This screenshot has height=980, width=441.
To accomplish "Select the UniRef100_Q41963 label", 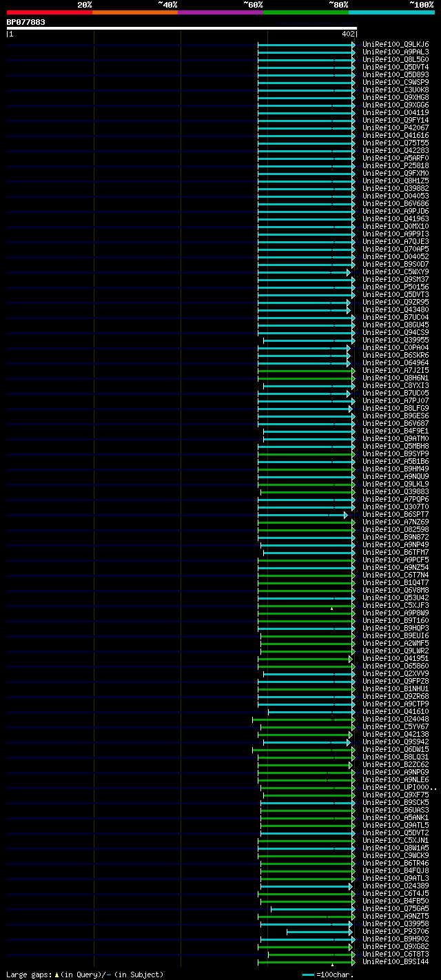I will tap(396, 218).
